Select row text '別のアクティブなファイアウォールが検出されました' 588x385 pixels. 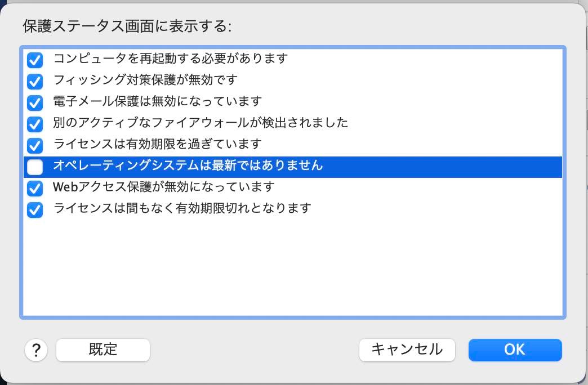click(201, 123)
